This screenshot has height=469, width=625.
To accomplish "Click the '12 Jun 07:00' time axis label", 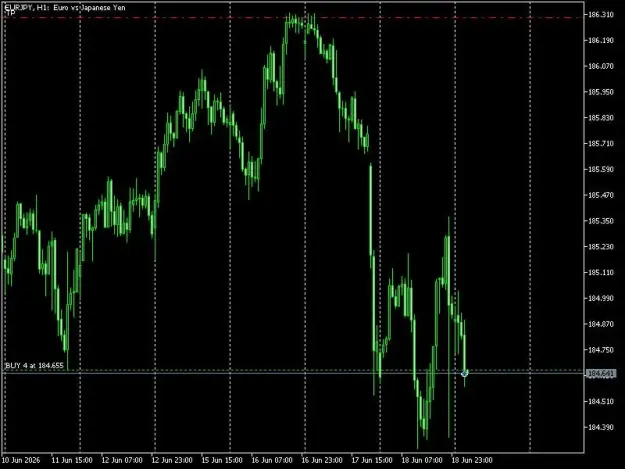I will coord(122,460).
